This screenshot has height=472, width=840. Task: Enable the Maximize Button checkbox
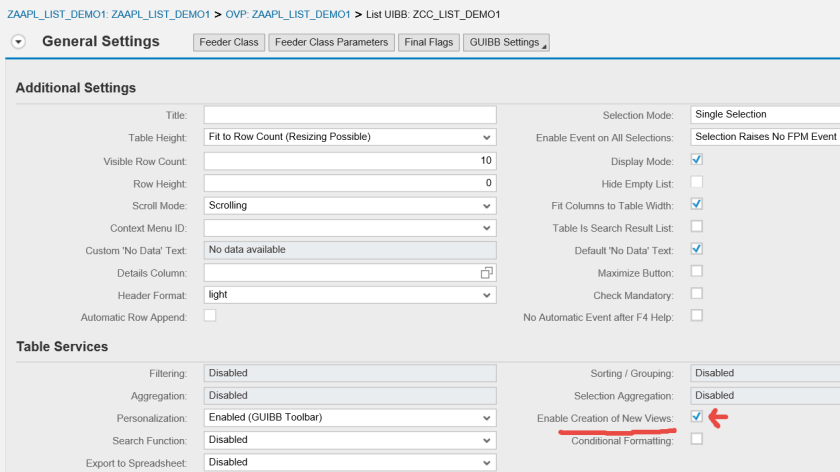point(697,271)
